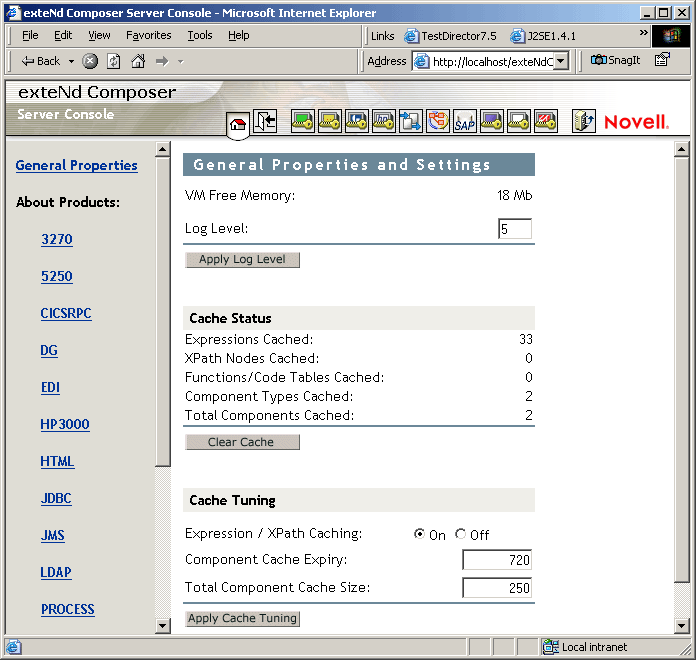Open the HP3000 product link

65,424
